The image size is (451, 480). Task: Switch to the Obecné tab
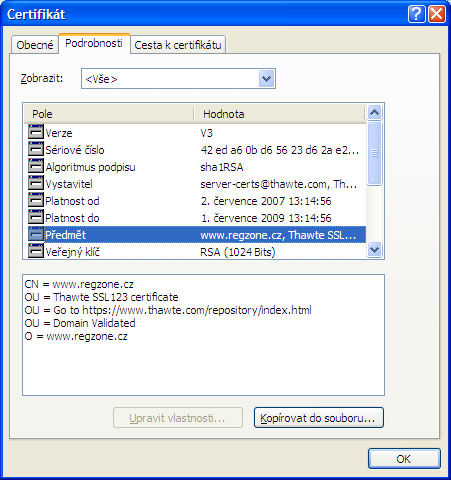click(x=35, y=45)
